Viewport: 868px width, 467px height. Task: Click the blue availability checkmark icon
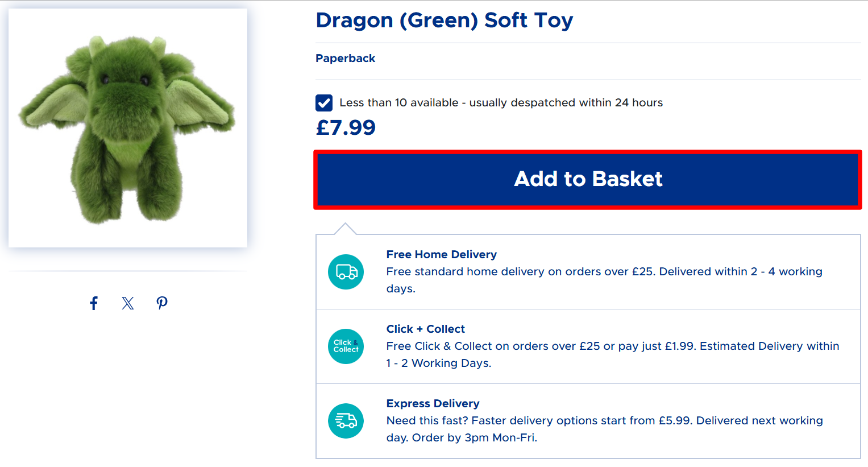coord(324,103)
